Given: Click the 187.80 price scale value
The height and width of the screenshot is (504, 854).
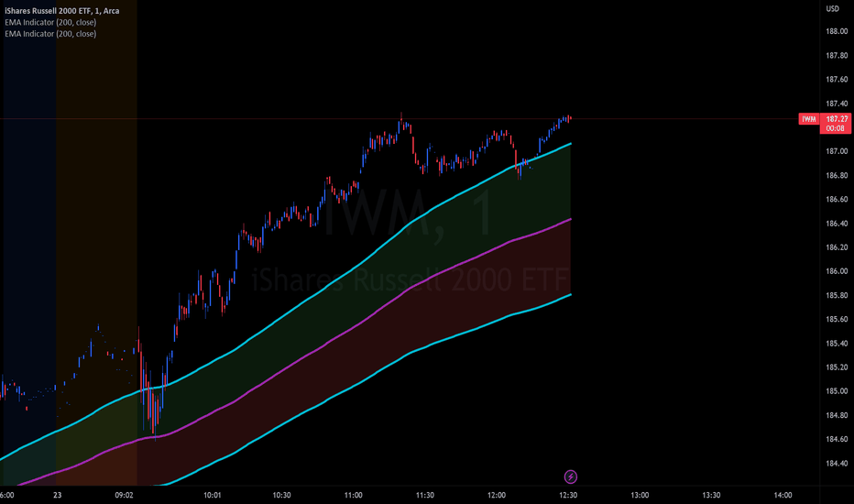Looking at the screenshot, I should coord(837,56).
